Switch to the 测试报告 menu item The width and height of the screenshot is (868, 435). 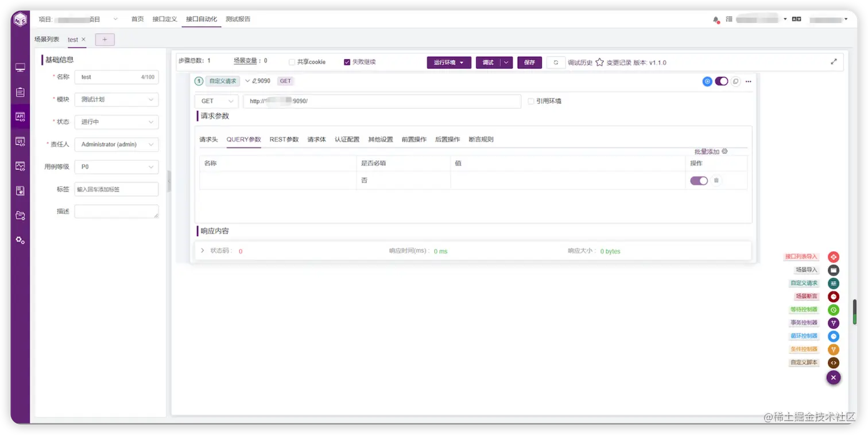pos(238,19)
